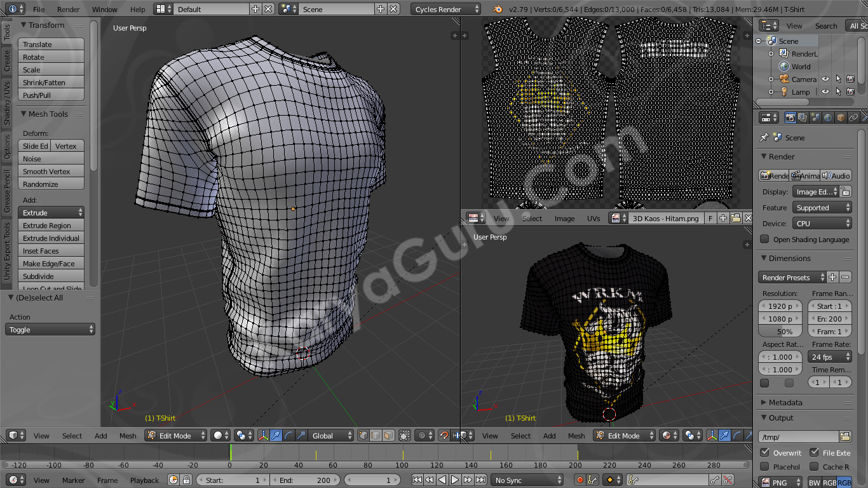
Task: Open the Object properties cube icon
Action: pos(840,118)
